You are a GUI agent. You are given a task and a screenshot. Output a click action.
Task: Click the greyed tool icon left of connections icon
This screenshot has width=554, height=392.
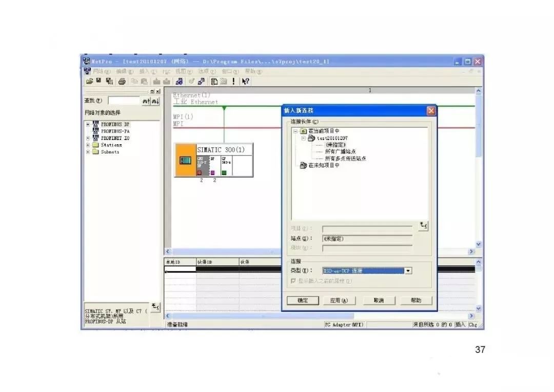click(x=191, y=81)
